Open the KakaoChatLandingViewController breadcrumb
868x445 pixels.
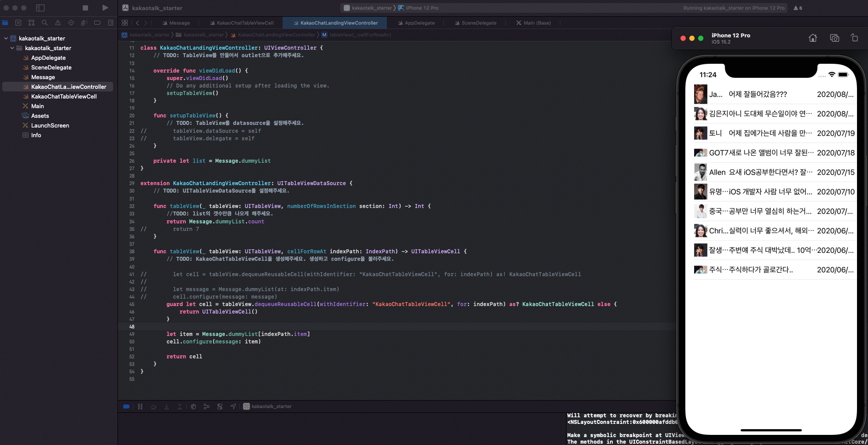(273, 35)
